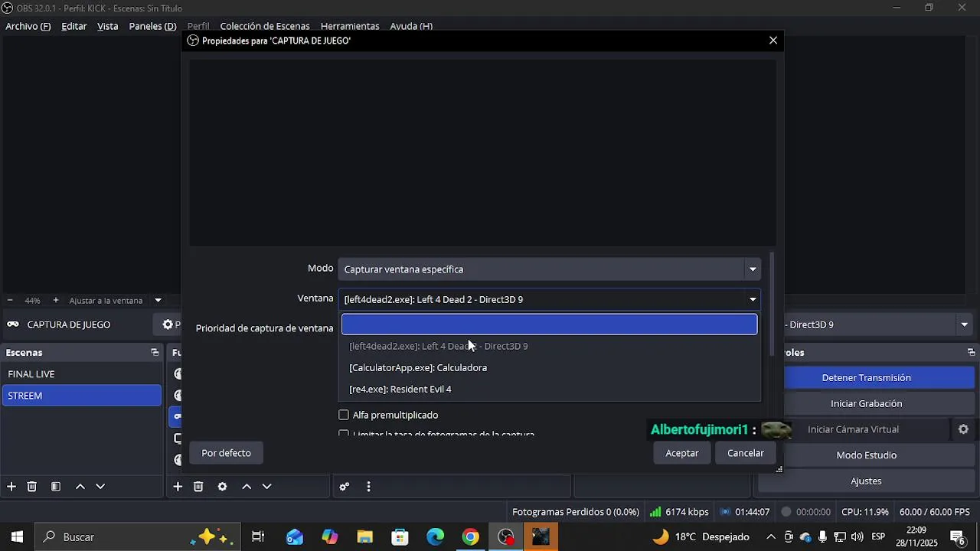980x551 pixels.
Task: Zoom out preview with the minus icon
Action: 10,301
